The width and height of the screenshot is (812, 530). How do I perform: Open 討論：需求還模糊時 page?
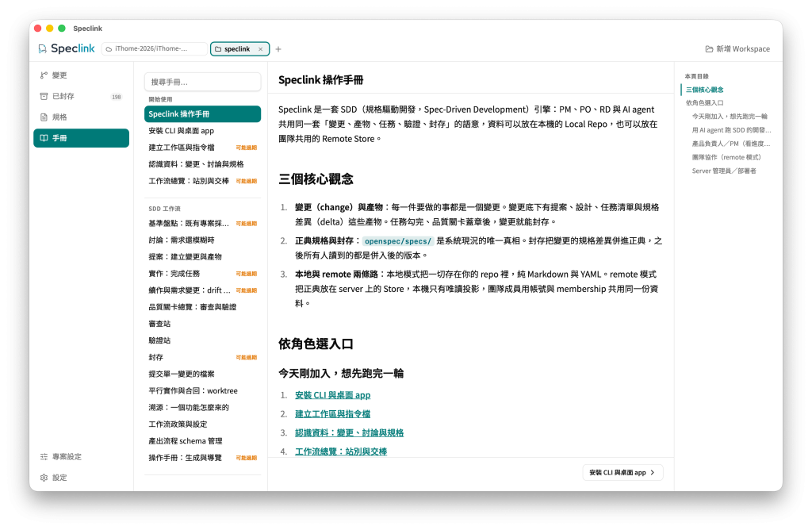tap(202, 240)
